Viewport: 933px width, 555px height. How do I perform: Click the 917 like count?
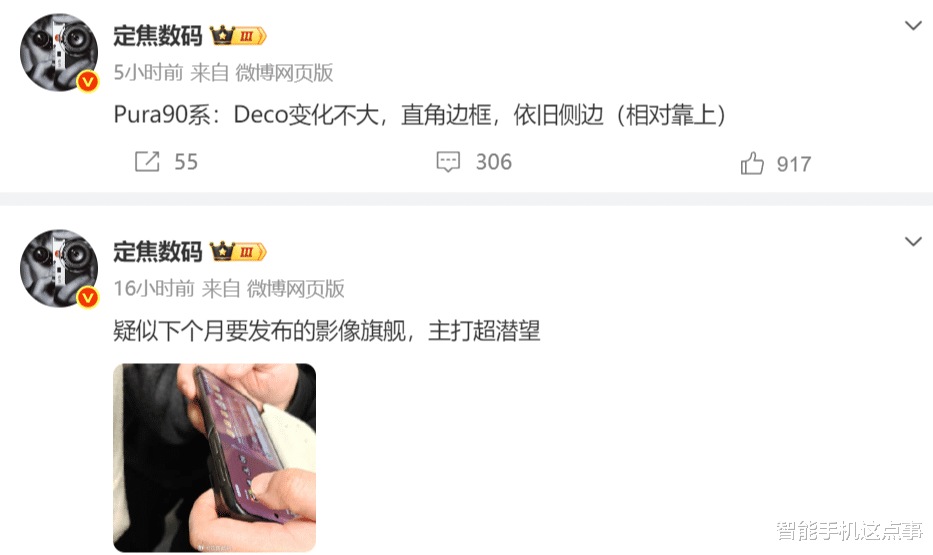[x=794, y=164]
